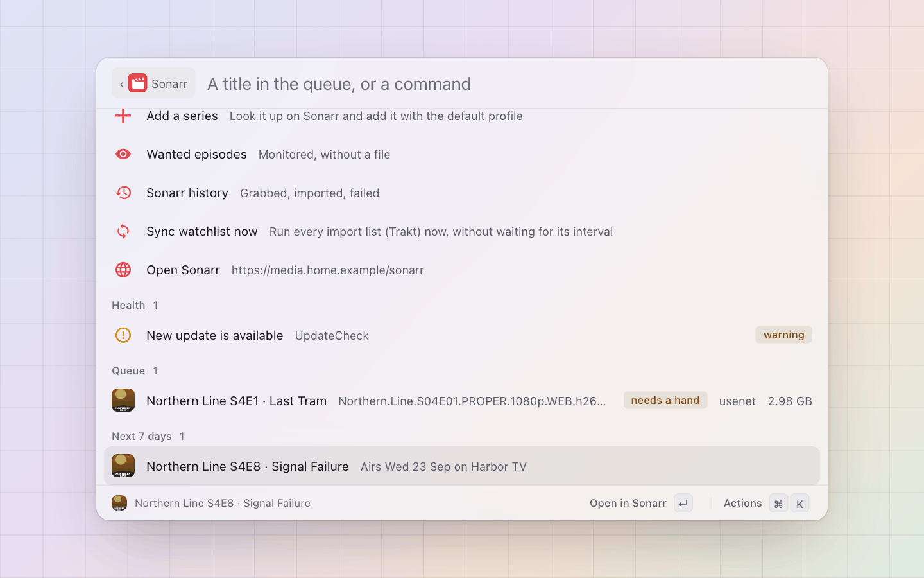This screenshot has height=578, width=924.
Task: Click the 'Queue' section header
Action: [128, 371]
